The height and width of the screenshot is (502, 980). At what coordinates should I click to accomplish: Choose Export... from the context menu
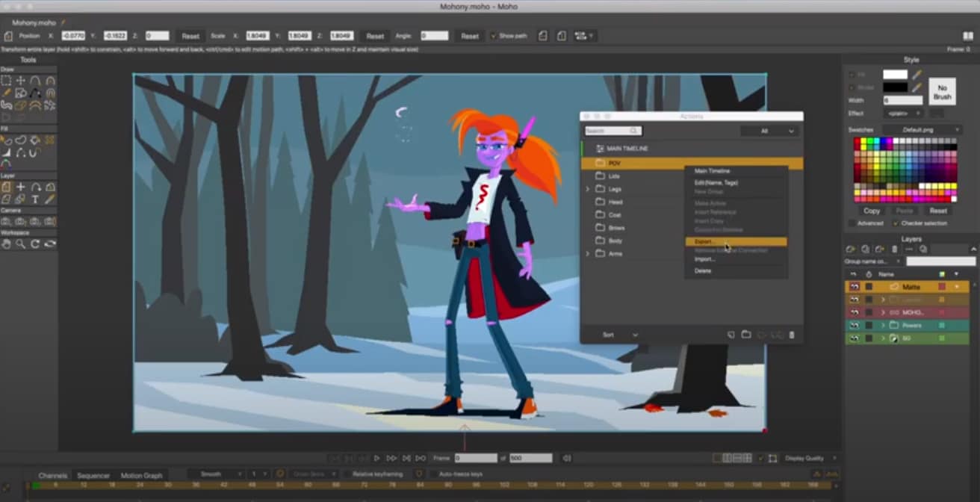tap(736, 242)
